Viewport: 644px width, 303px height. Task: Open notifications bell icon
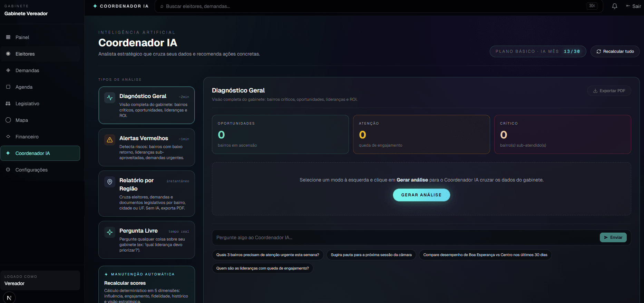click(615, 6)
